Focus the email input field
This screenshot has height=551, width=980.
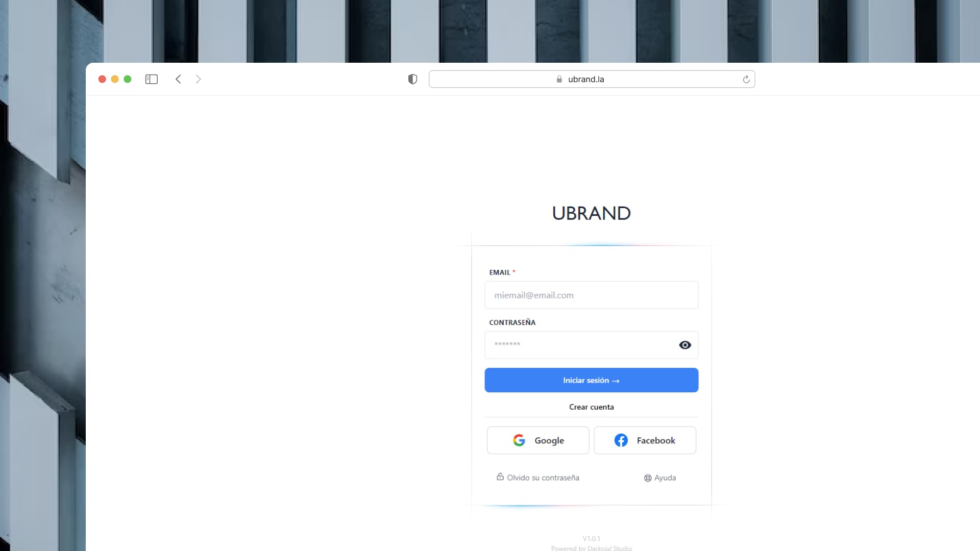pyautogui.click(x=591, y=295)
